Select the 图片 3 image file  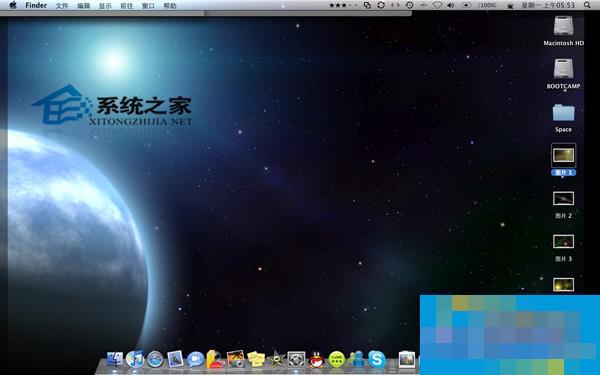click(x=563, y=242)
